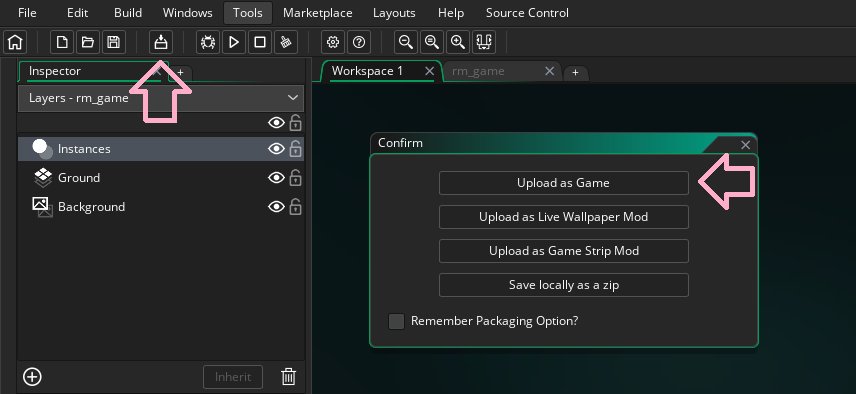
Task: Run the game with the play icon
Action: click(x=234, y=42)
